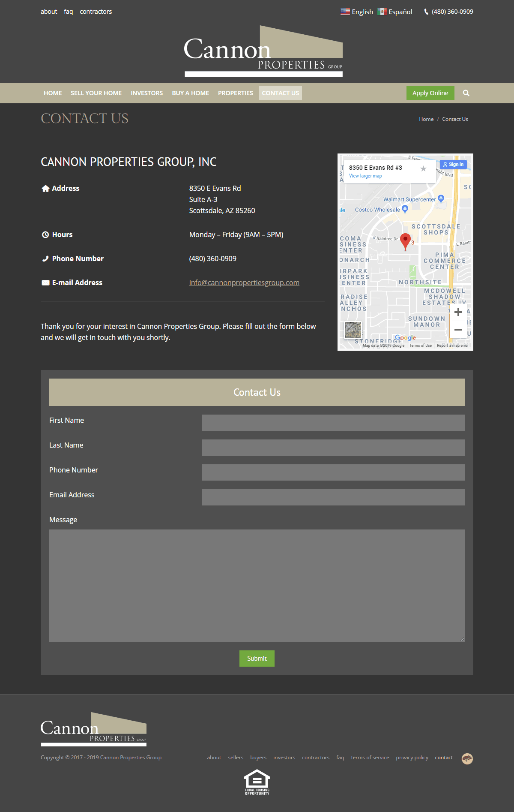Viewport: 514px width, 812px height.
Task: Click the Google logo on the map
Action: pos(405,338)
